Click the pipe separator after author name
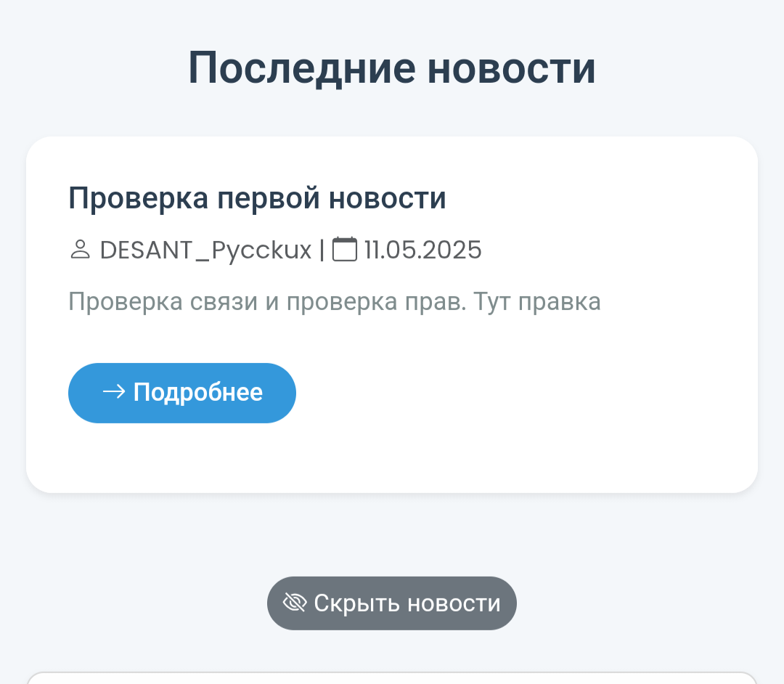 (x=322, y=250)
